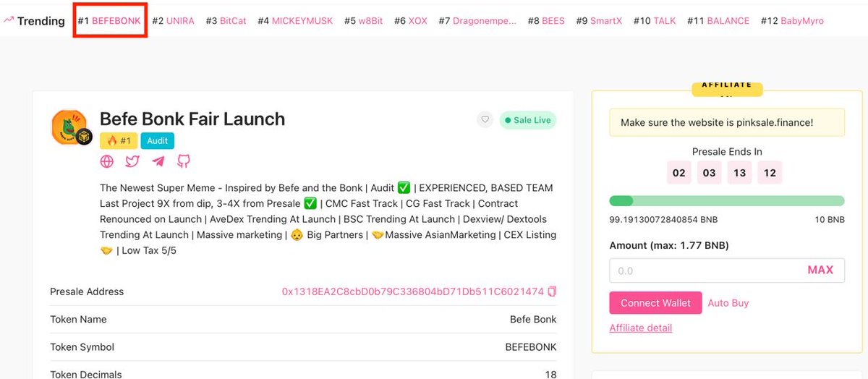Open trending #10 TALK
This screenshot has width=868, height=379.
(655, 21)
